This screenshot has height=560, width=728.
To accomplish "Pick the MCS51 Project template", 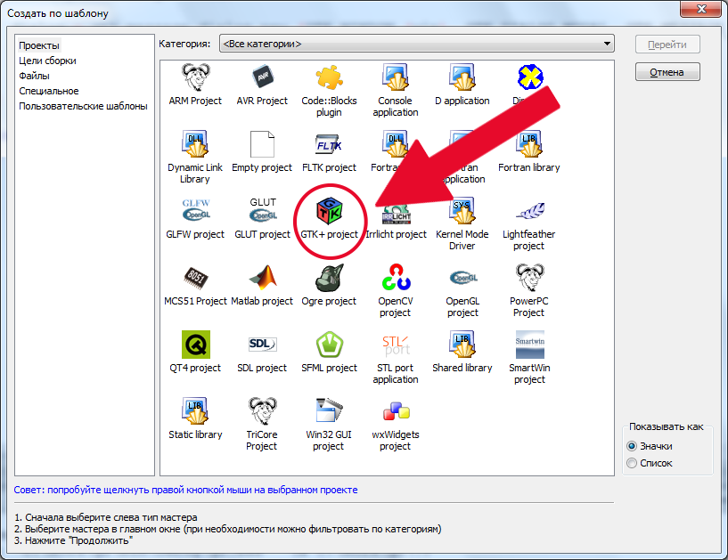I will pyautogui.click(x=195, y=285).
